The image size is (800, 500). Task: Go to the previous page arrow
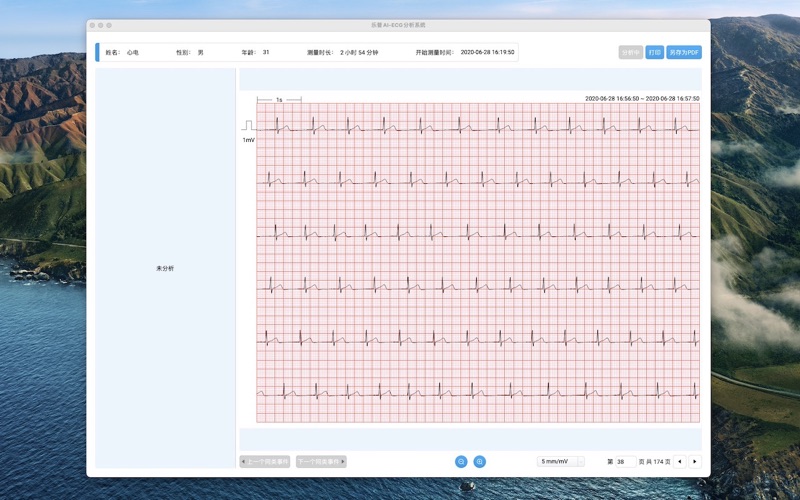[680, 461]
